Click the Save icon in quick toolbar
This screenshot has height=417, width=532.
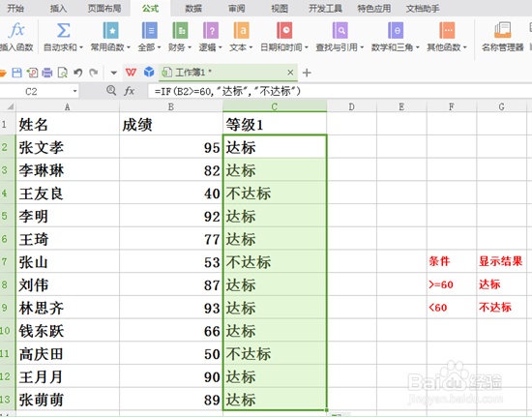pyautogui.click(x=16, y=73)
